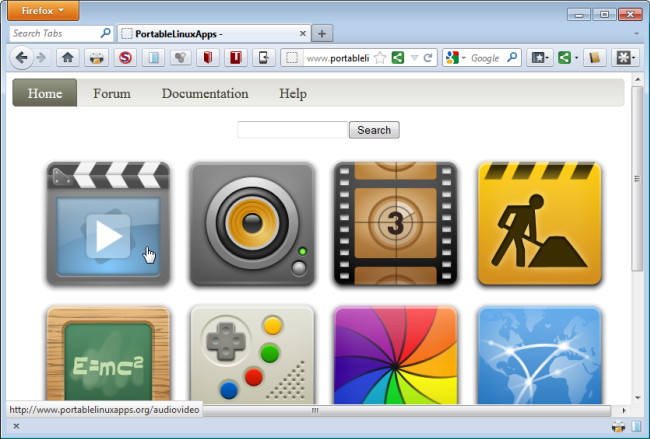
Task: Open the asterisk toolbar dropdown button
Action: click(x=626, y=58)
